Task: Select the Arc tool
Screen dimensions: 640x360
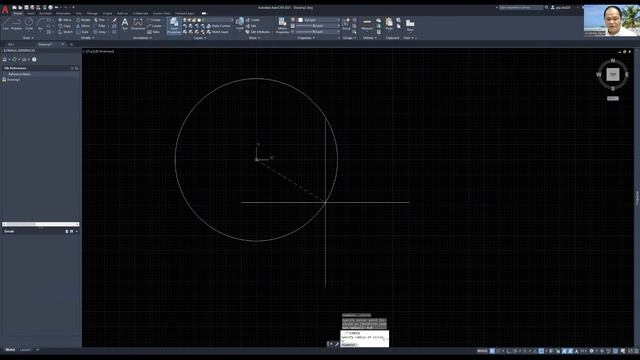Action: pos(40,23)
